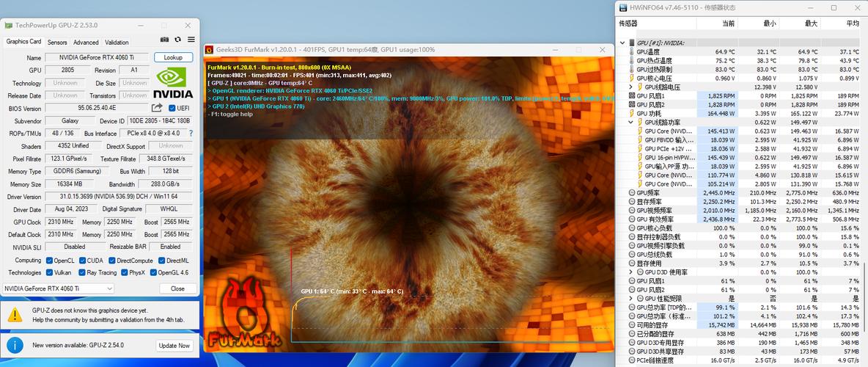The width and height of the screenshot is (868, 367).
Task: Switch to the Validation tab
Action: (117, 42)
